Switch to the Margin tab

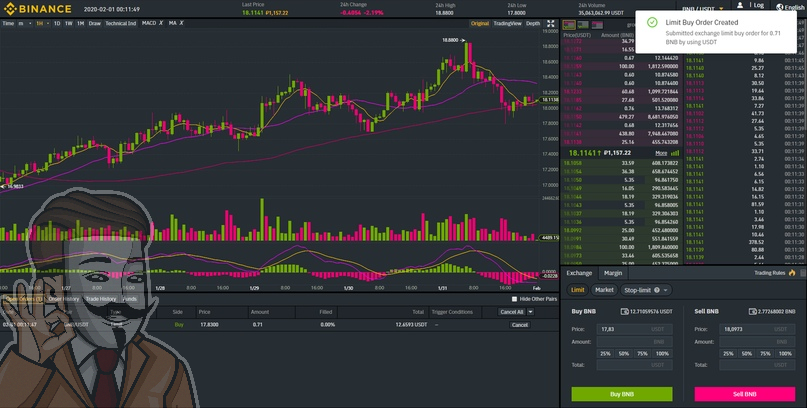coord(613,273)
